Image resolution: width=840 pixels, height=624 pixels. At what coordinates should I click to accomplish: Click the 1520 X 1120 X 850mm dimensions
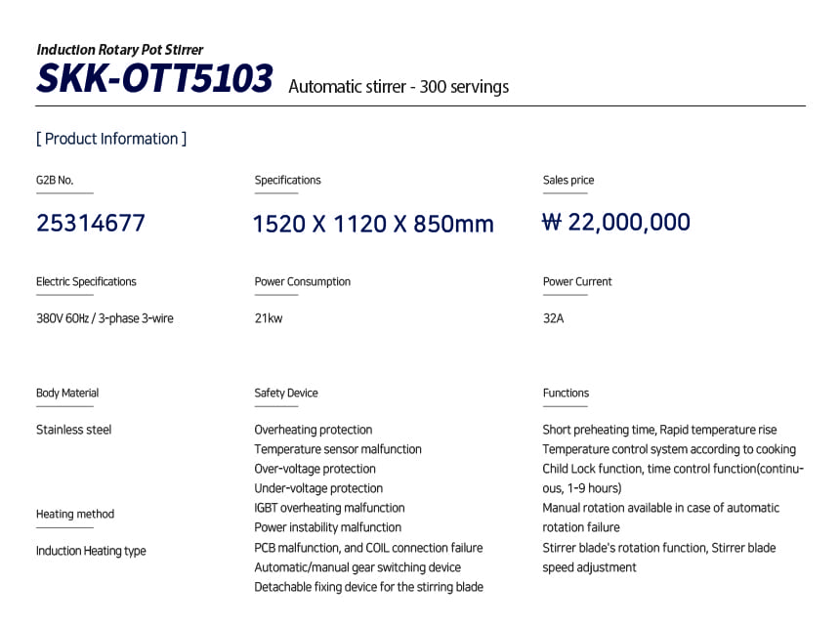[373, 225]
